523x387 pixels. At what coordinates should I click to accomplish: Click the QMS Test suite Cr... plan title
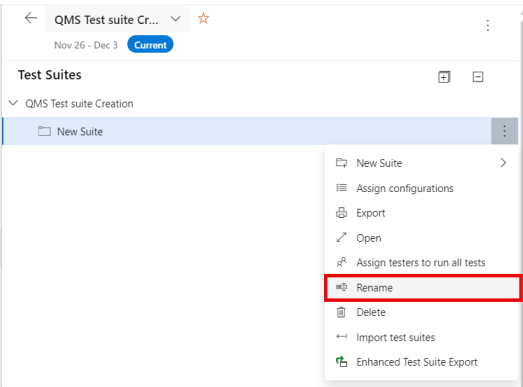coord(106,20)
